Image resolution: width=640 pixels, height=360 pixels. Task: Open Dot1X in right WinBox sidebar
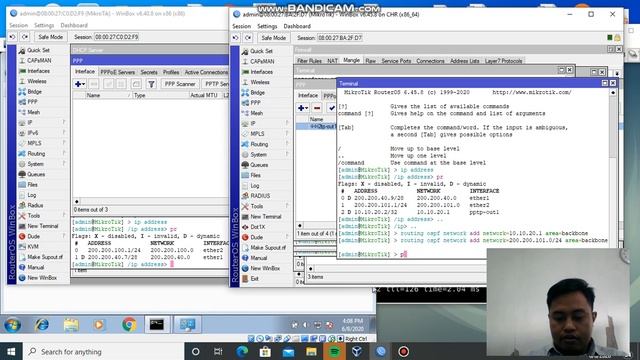[x=258, y=227]
